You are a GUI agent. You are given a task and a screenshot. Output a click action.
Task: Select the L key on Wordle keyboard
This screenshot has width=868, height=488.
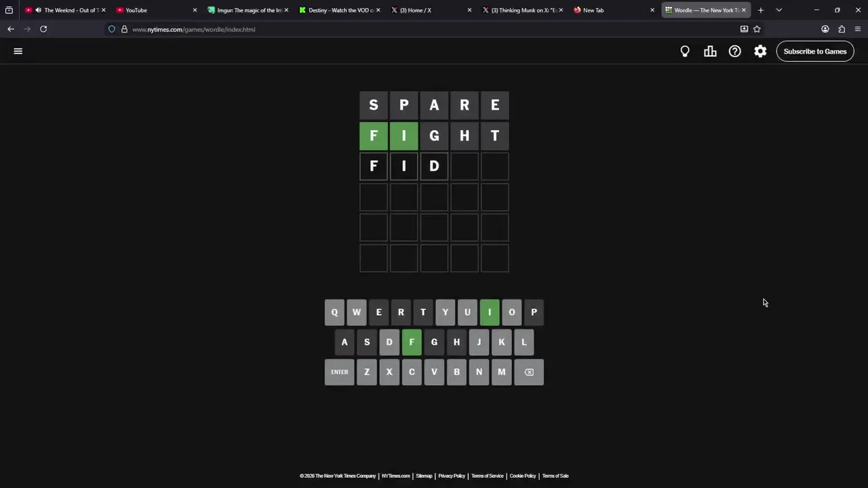pos(524,342)
